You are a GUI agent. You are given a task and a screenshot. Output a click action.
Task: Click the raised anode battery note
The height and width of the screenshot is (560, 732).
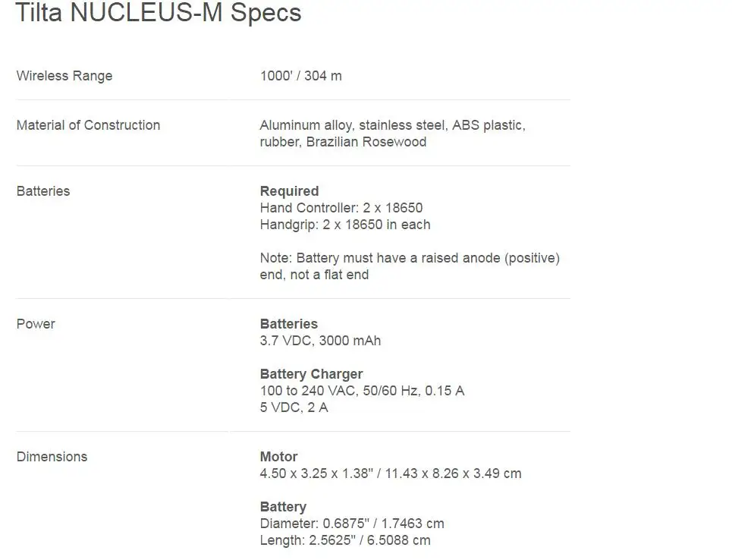coord(410,266)
